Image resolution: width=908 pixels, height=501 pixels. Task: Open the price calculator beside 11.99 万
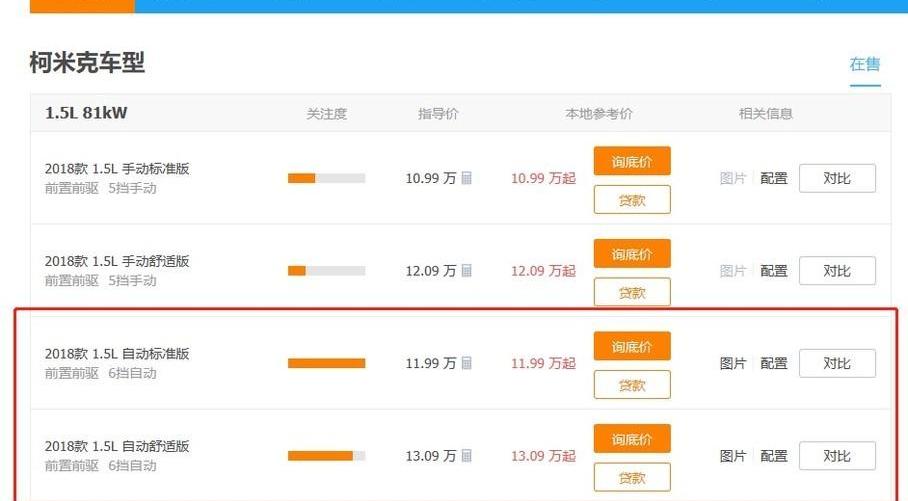point(466,364)
